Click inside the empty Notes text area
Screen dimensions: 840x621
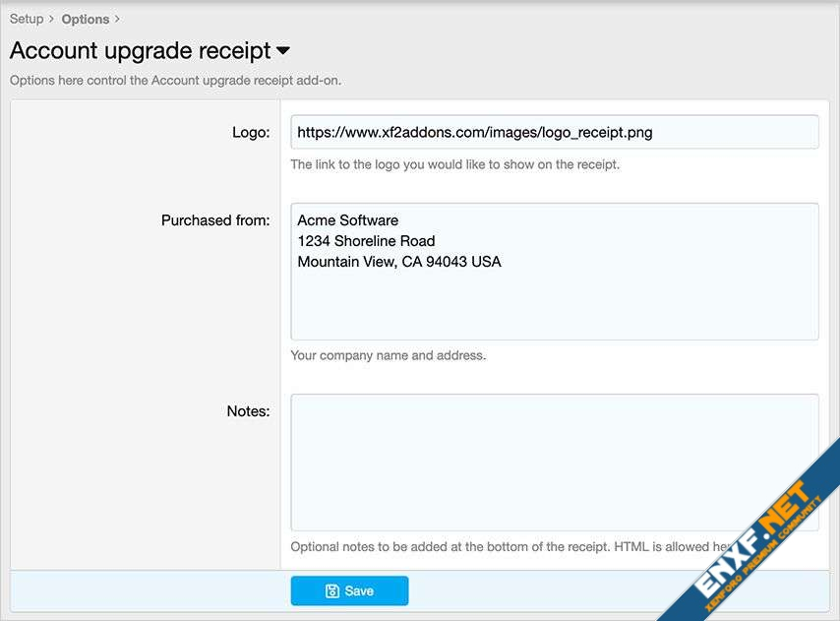click(554, 463)
